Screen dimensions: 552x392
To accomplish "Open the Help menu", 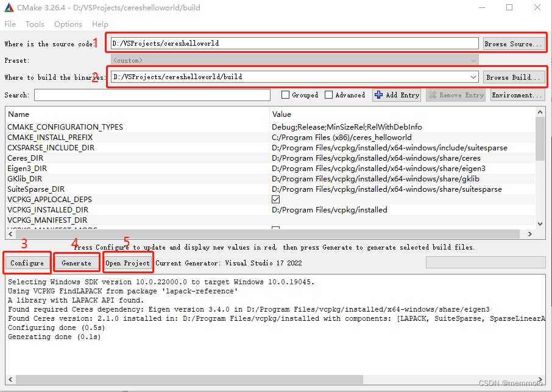I will pyautogui.click(x=100, y=24).
